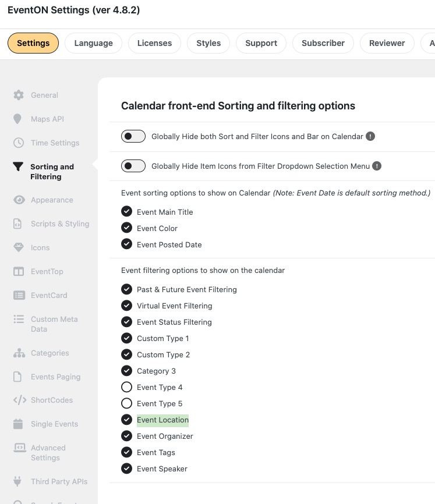Click the EventTop layout icon
435x504 pixels.
pos(19,271)
